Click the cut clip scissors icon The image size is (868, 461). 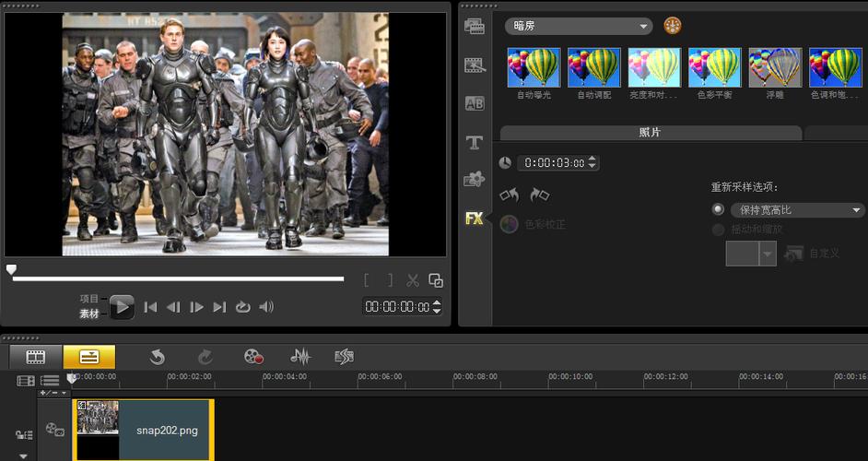point(413,280)
